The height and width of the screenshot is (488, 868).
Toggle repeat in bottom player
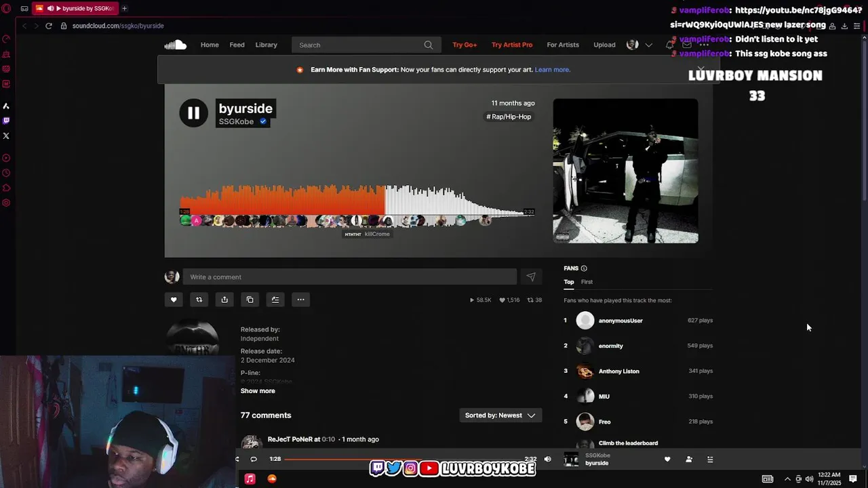coord(254,460)
